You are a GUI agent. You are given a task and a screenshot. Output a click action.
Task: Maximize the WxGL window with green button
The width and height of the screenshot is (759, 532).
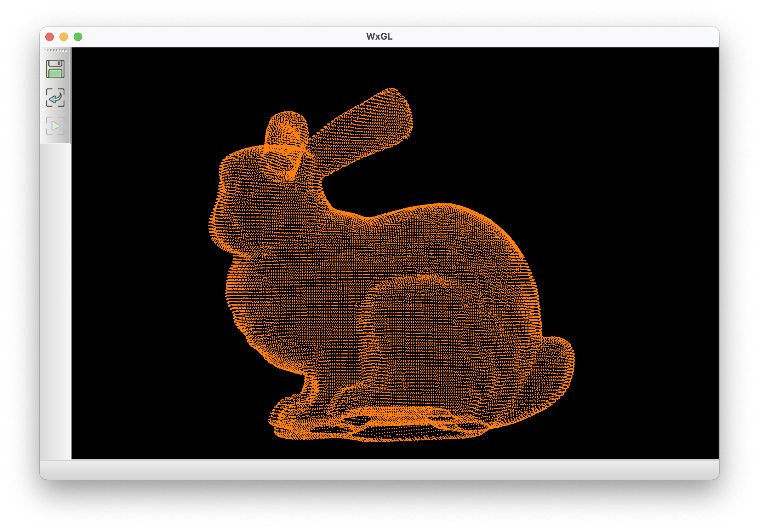click(78, 37)
